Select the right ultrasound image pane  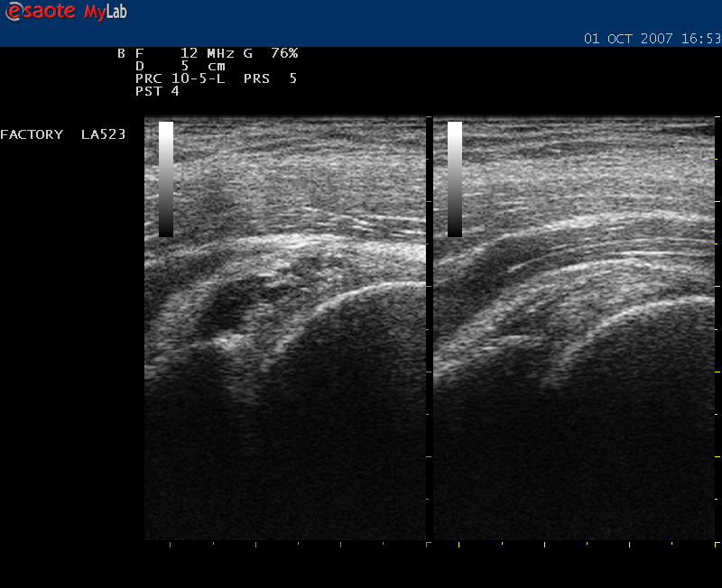pyautogui.click(x=574, y=328)
